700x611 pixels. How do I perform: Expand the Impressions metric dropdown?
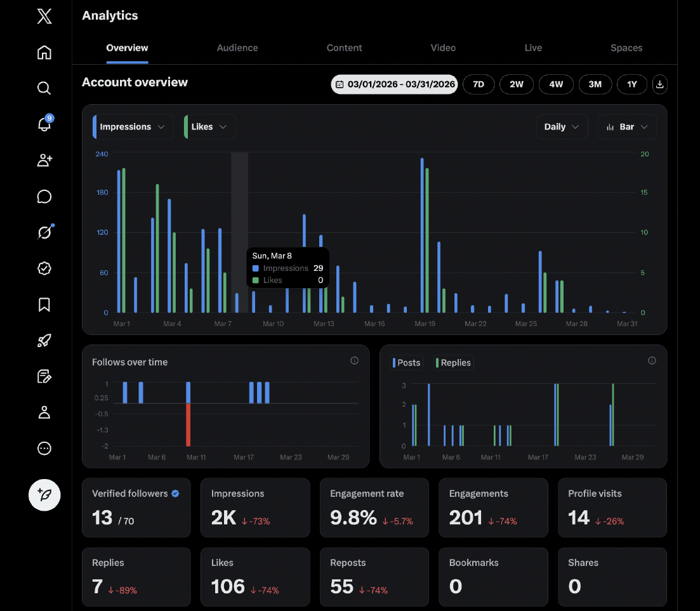[133, 127]
